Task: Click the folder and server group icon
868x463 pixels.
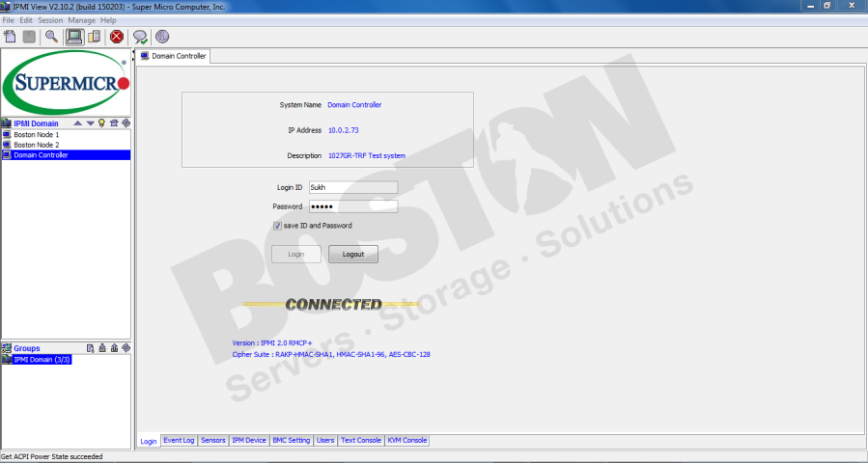Action: [95, 37]
